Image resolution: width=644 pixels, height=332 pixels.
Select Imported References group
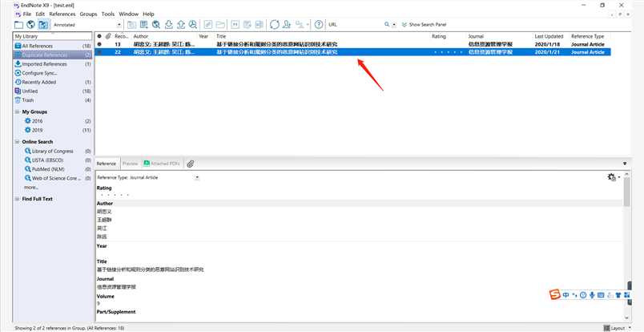tap(53, 64)
